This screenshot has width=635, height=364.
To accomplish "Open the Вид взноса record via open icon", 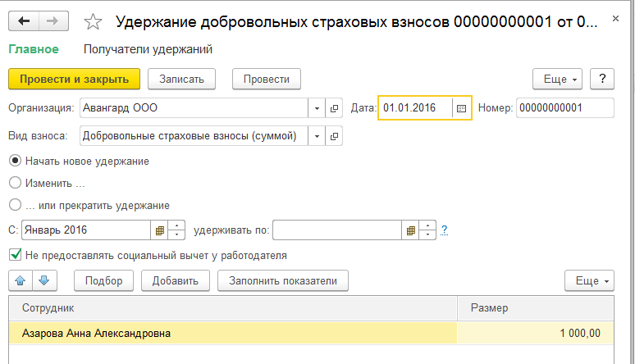I will 335,135.
